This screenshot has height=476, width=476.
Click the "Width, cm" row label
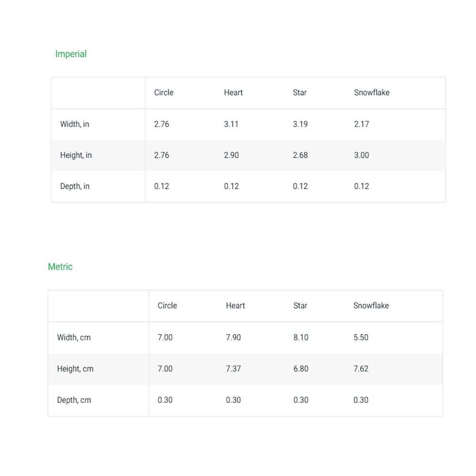point(74,337)
